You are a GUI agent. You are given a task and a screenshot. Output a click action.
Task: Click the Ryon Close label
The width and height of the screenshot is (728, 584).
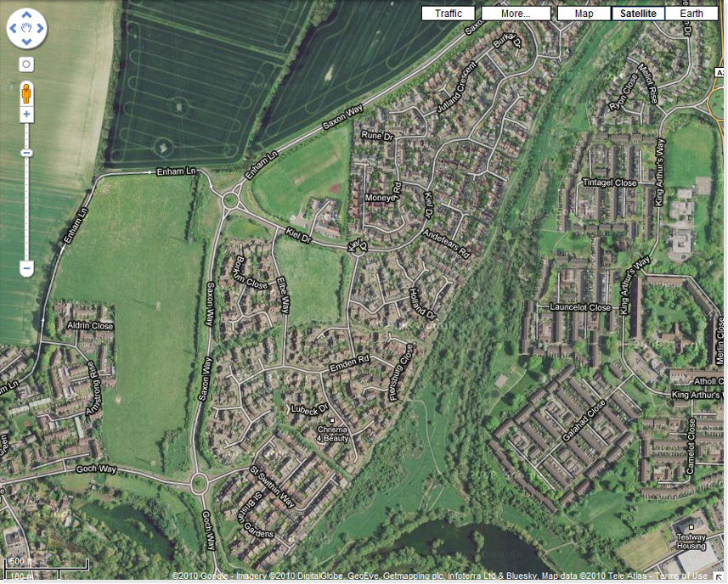(623, 93)
